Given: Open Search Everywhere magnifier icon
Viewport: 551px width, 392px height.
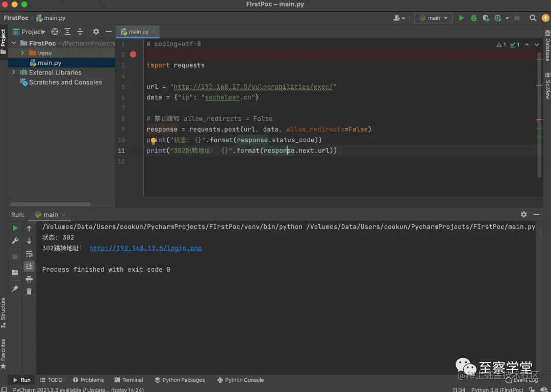Looking at the screenshot, I should tap(533, 18).
